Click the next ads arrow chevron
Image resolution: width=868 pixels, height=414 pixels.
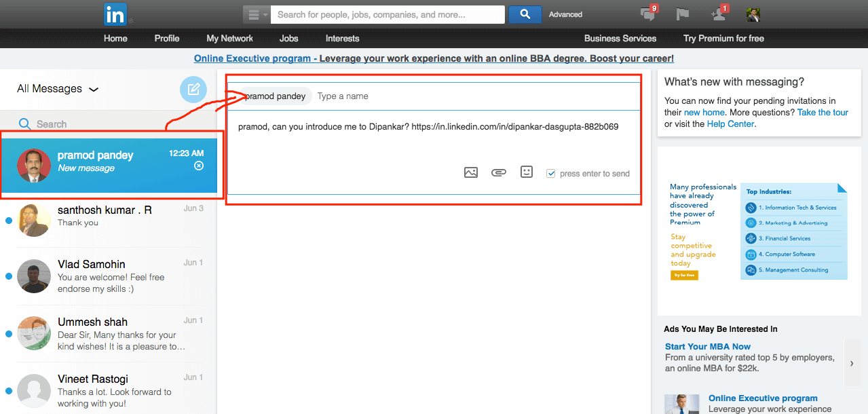click(x=852, y=363)
